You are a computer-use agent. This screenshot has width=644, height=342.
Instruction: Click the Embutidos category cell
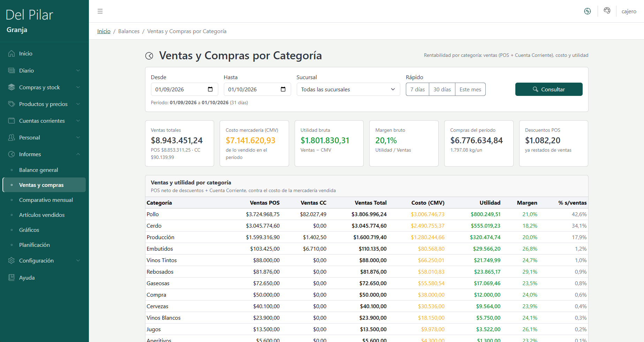click(160, 249)
